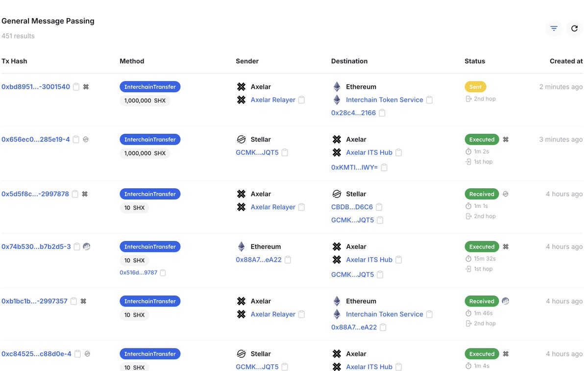
Task: Click Received badge in row 0x5d5f8c
Action: tap(482, 194)
